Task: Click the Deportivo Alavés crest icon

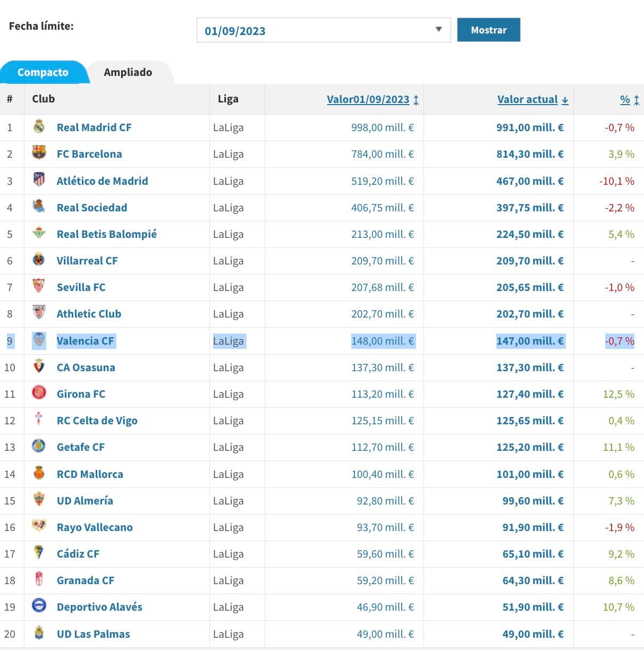Action: [x=39, y=606]
